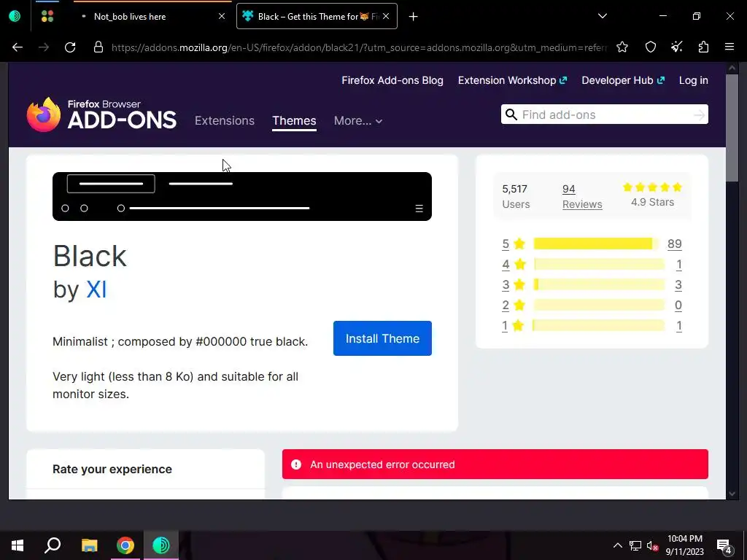Click the 4.9 Stars rating stars

652,187
